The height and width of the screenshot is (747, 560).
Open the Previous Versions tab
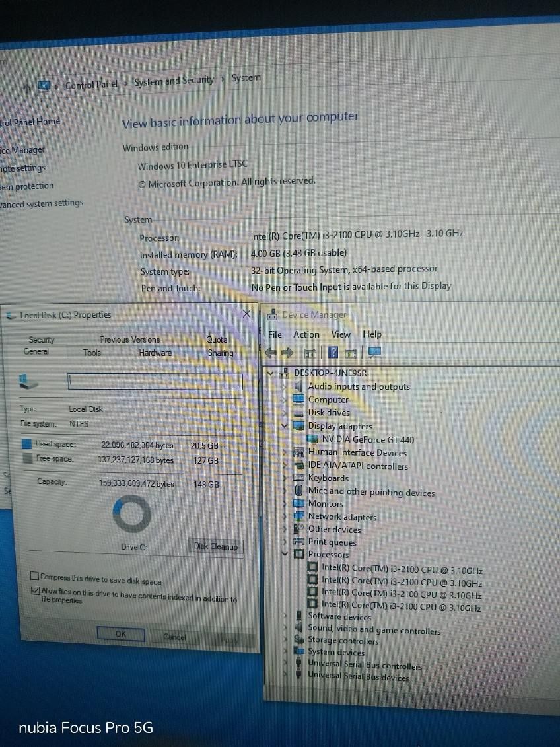tap(130, 339)
